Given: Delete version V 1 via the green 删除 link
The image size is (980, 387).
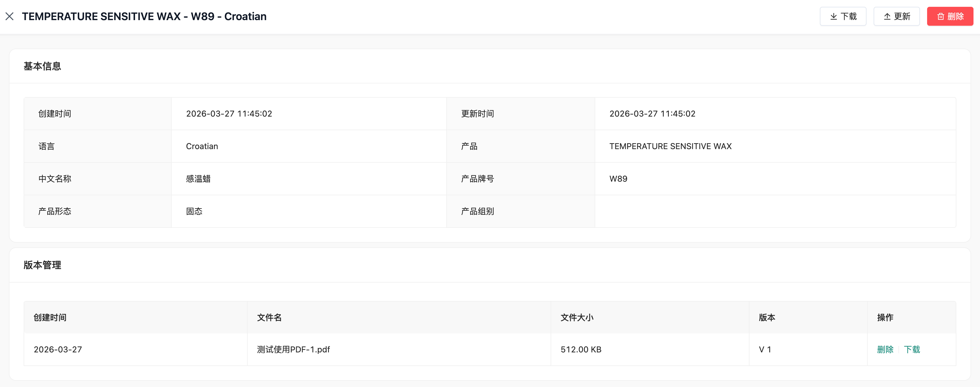Looking at the screenshot, I should coord(885,349).
